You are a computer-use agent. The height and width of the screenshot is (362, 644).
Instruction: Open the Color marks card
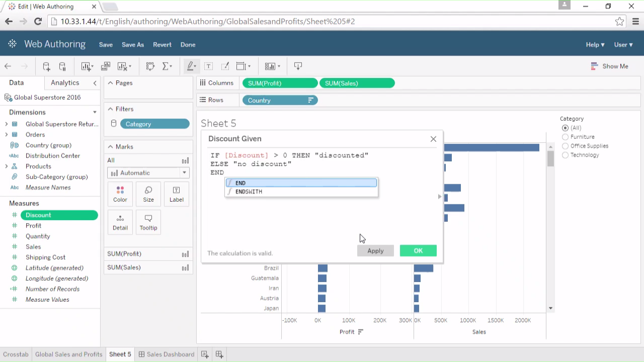120,194
